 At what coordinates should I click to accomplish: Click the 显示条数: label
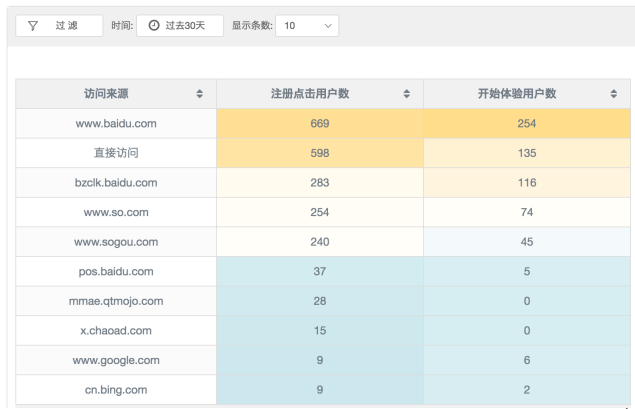tap(252, 26)
